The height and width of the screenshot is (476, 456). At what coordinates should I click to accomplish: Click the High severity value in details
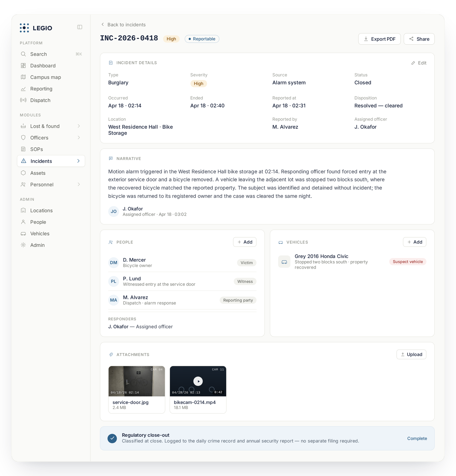point(198,84)
